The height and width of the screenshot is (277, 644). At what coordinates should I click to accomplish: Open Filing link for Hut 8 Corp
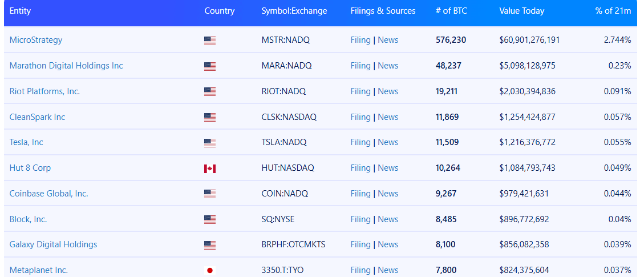pyautogui.click(x=361, y=168)
